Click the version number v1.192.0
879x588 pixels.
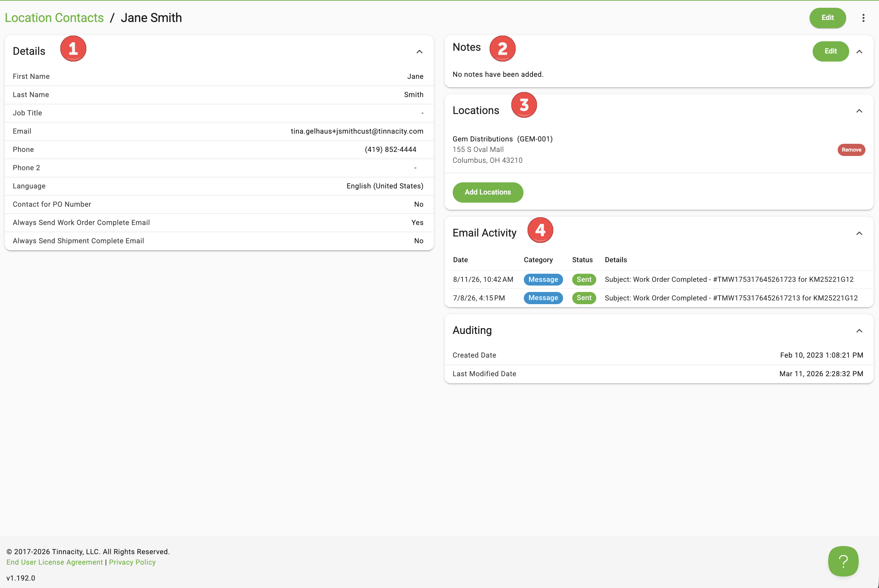[21, 578]
